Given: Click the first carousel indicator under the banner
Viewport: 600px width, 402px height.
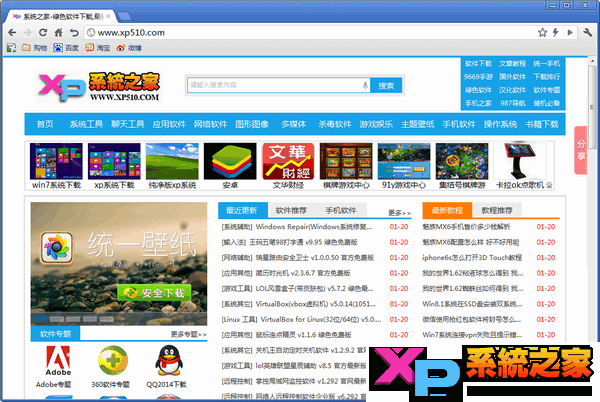Looking at the screenshot, I should click(40, 319).
